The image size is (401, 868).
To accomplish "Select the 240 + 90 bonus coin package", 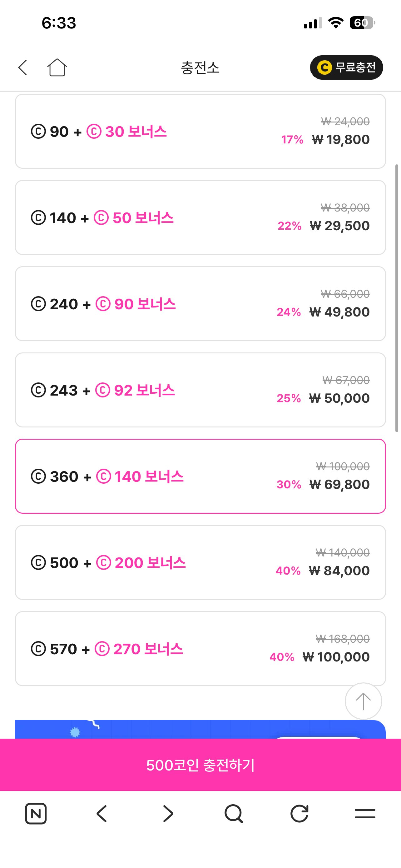I will (x=200, y=304).
